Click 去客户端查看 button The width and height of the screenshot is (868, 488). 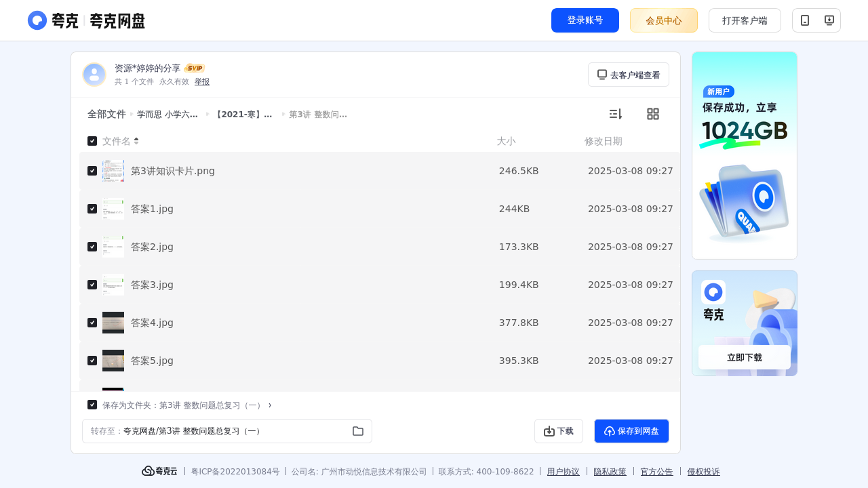(629, 75)
